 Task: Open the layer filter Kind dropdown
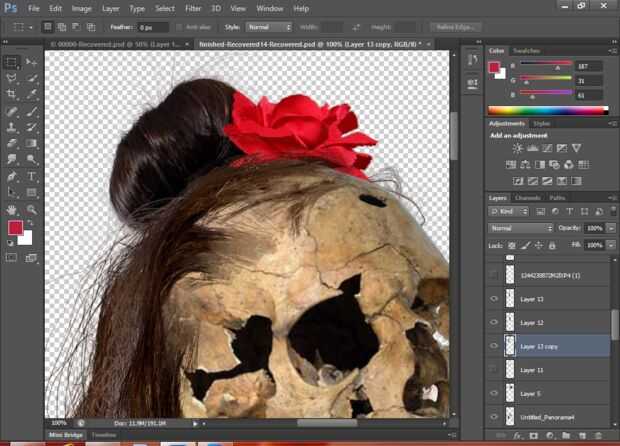pyautogui.click(x=508, y=212)
